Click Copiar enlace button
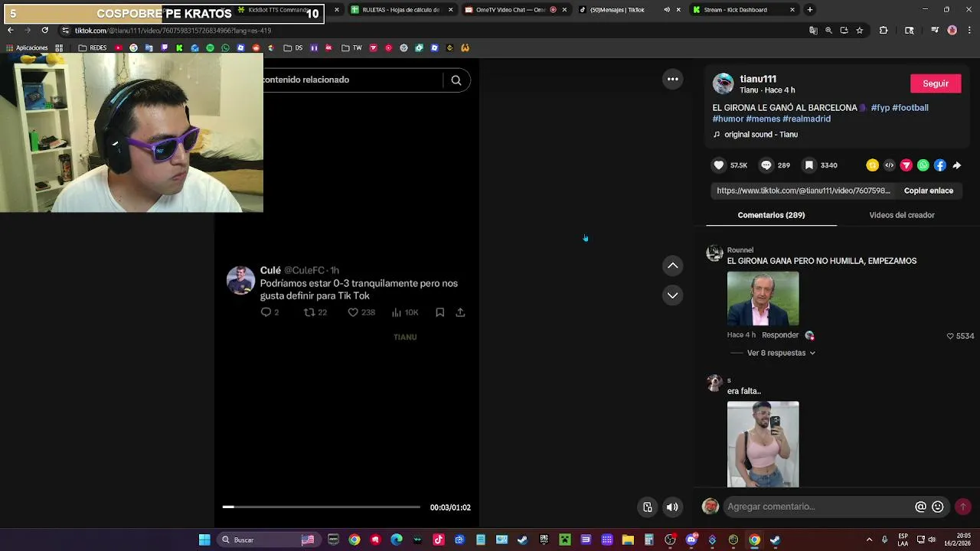 point(929,191)
